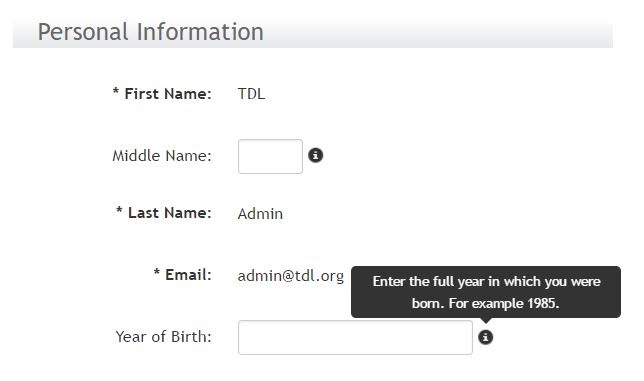Click the Personal Information section heading
The image size is (644, 381).
click(150, 32)
